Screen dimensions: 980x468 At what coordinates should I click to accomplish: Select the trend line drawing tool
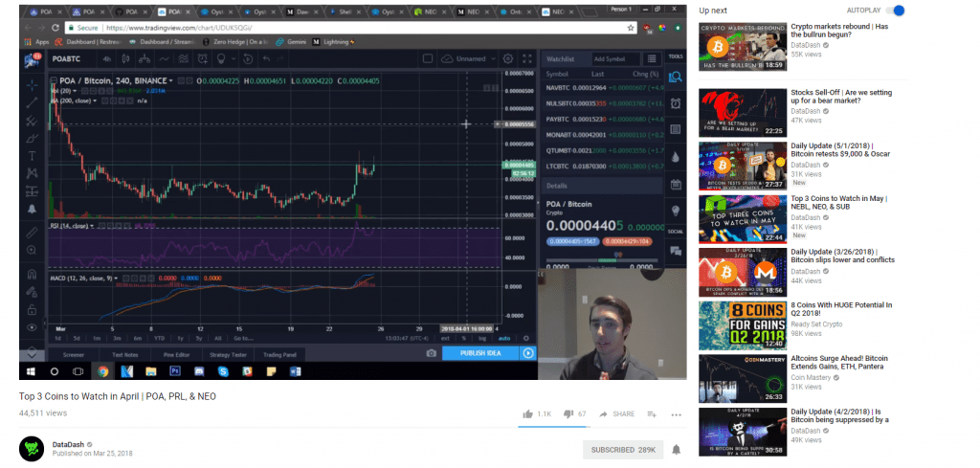click(32, 102)
